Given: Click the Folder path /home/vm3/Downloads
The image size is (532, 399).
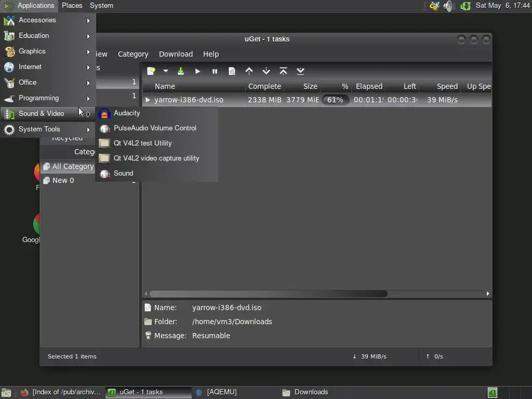Looking at the screenshot, I should click(x=232, y=322).
